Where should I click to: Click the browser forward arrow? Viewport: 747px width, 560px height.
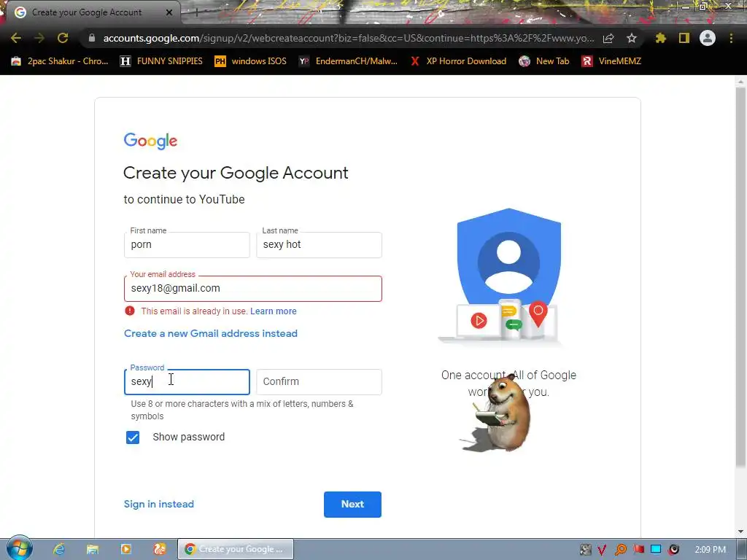tap(39, 38)
